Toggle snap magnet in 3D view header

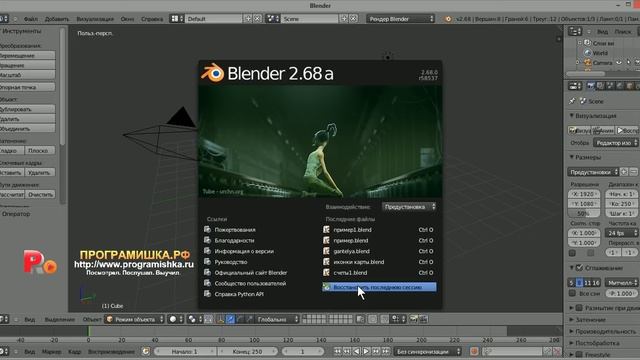384,319
